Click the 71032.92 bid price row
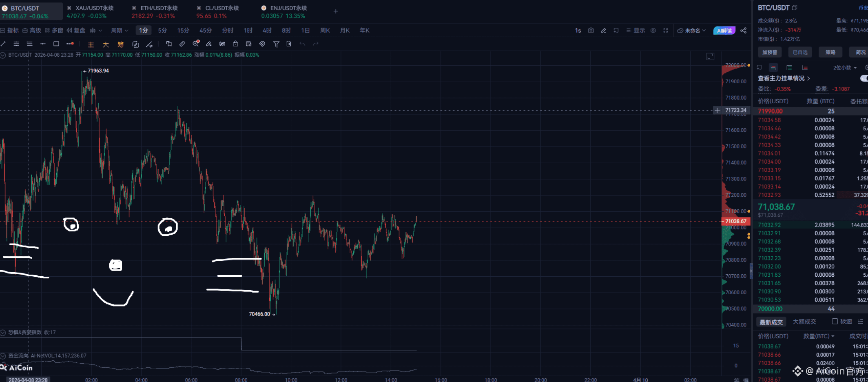Image resolution: width=868 pixels, height=382 pixels. (x=810, y=225)
